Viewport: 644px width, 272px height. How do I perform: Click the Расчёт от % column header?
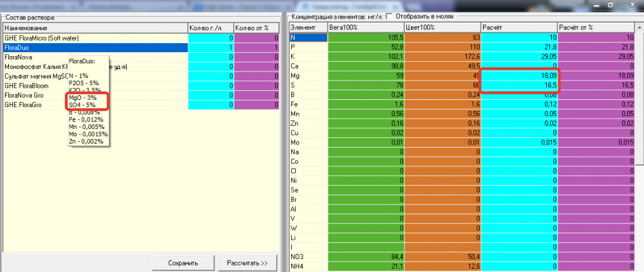point(596,28)
